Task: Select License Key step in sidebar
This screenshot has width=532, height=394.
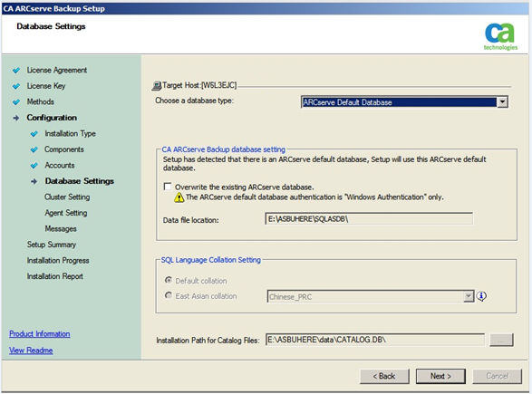Action: coord(46,86)
